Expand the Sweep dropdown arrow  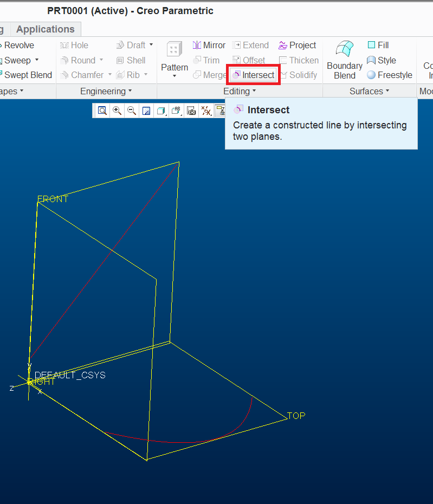coord(37,60)
